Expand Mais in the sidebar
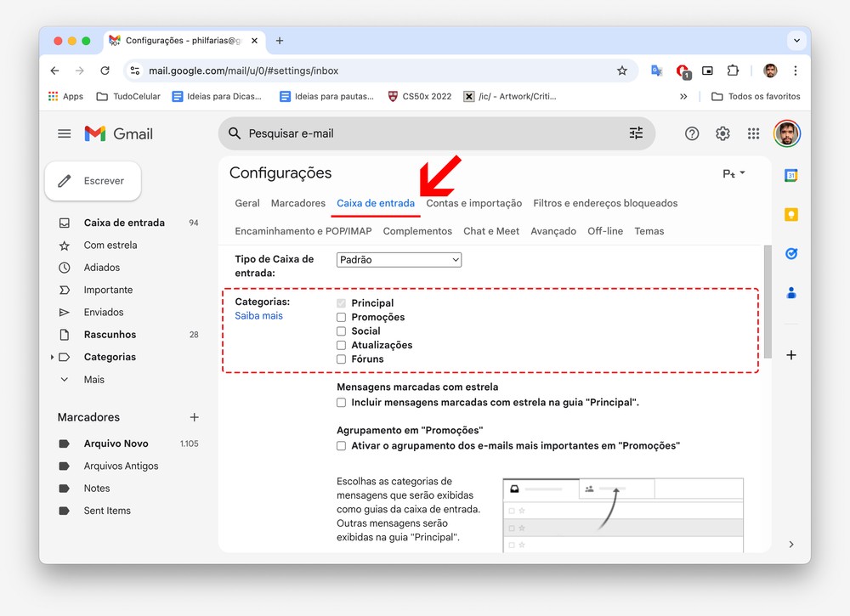 93,380
